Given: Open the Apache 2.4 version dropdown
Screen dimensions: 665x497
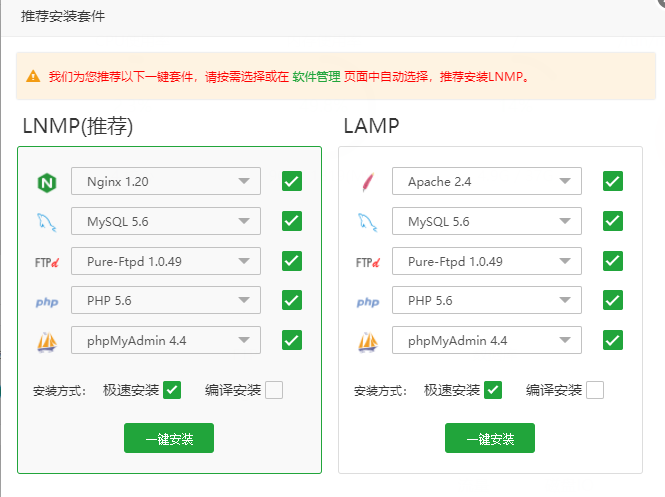Looking at the screenshot, I should (487, 181).
